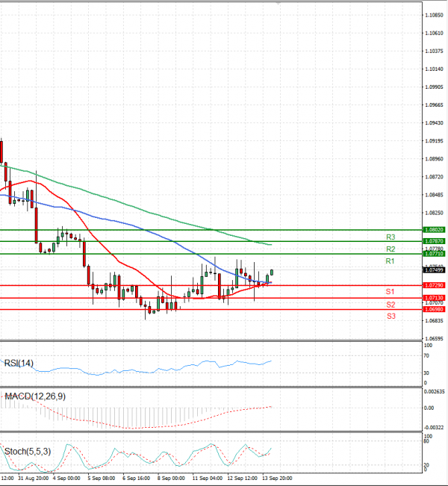
Task: Click the R1 resistance label
Action: click(390, 261)
